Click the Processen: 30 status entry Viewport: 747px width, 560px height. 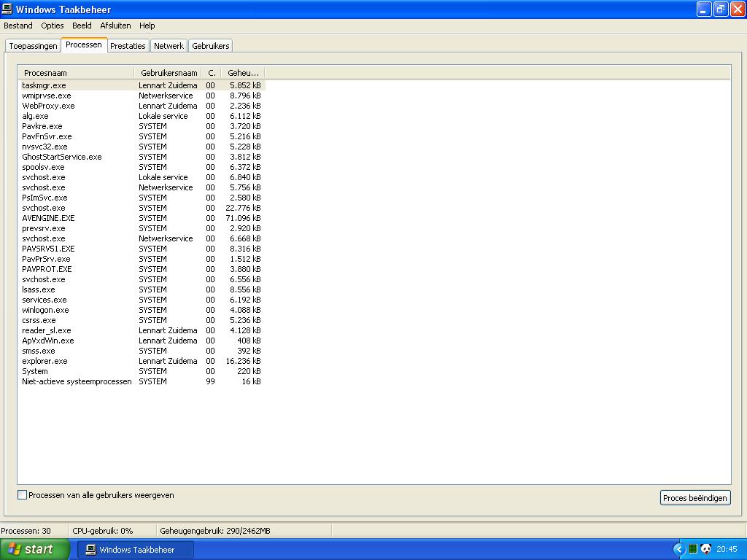[26, 531]
